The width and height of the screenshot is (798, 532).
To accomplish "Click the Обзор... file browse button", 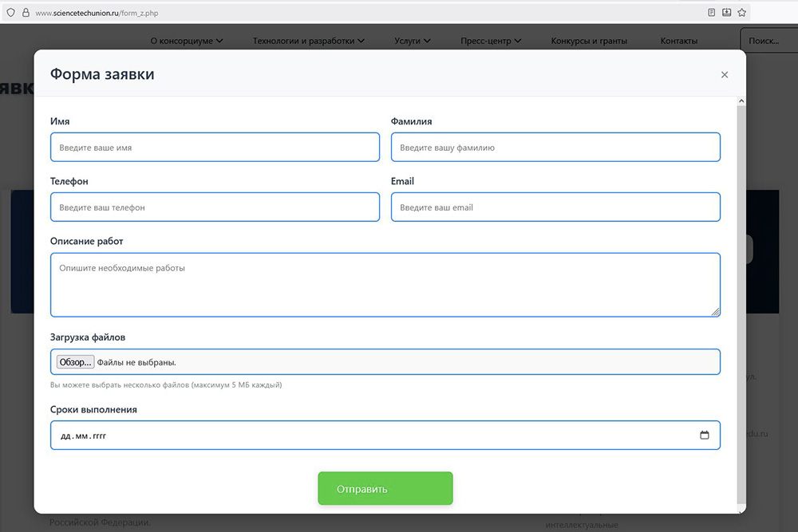I will point(75,362).
